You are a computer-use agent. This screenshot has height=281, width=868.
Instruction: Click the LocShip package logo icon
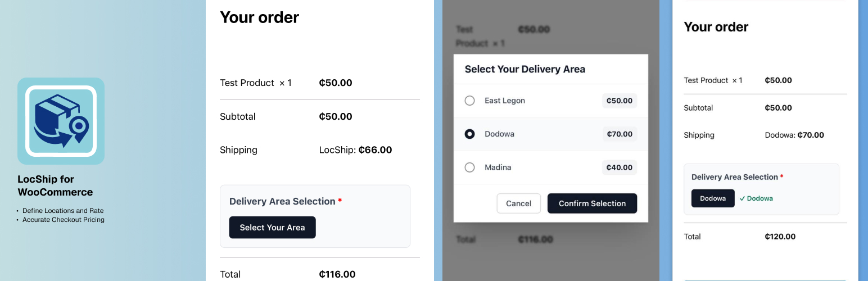click(x=61, y=121)
